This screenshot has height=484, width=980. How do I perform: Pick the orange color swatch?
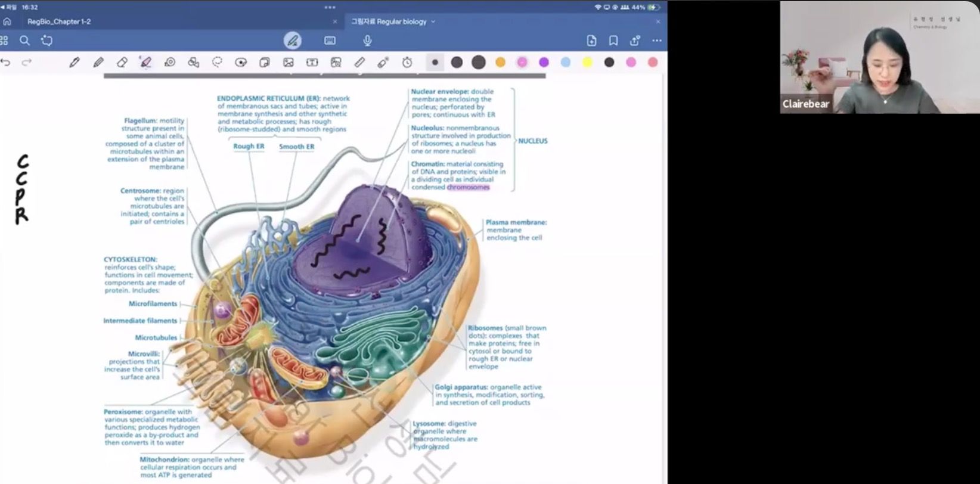pyautogui.click(x=500, y=62)
